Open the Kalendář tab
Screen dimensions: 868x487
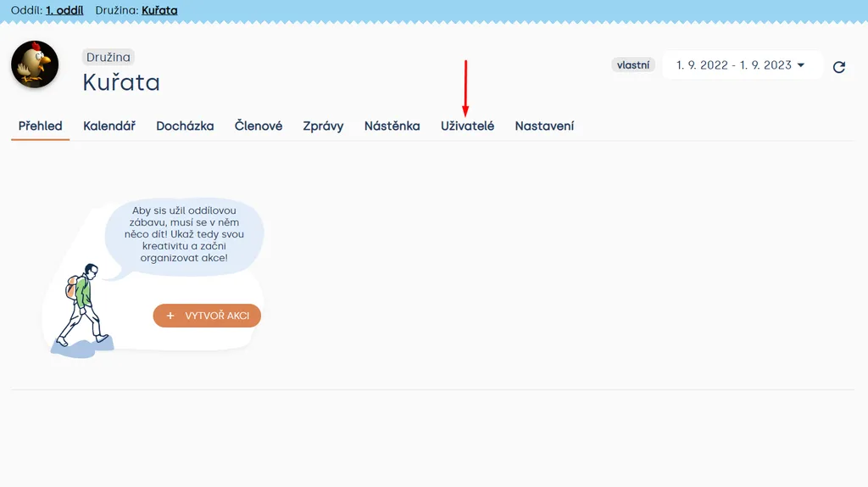[x=109, y=126]
